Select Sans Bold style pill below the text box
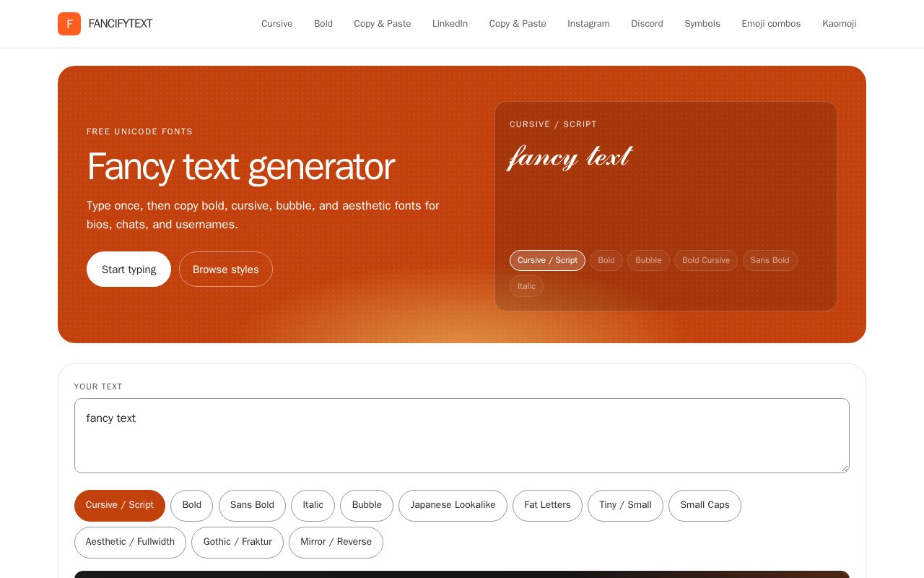Image resolution: width=924 pixels, height=578 pixels. point(252,506)
